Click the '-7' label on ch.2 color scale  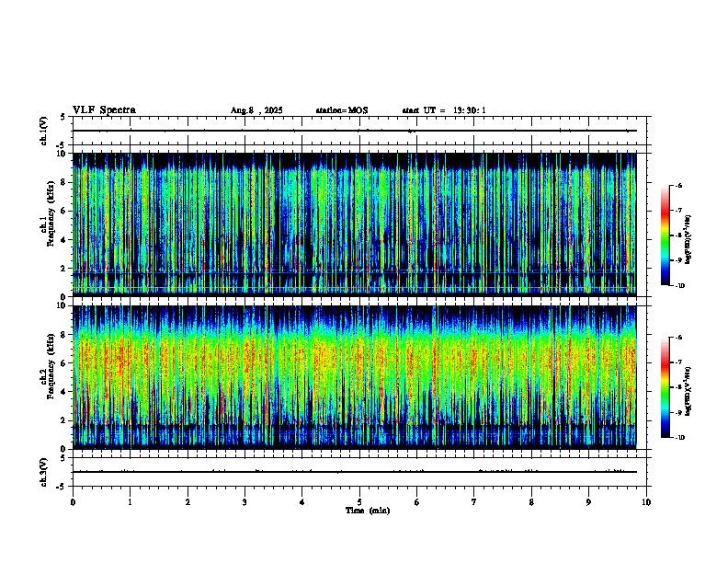[x=679, y=362]
